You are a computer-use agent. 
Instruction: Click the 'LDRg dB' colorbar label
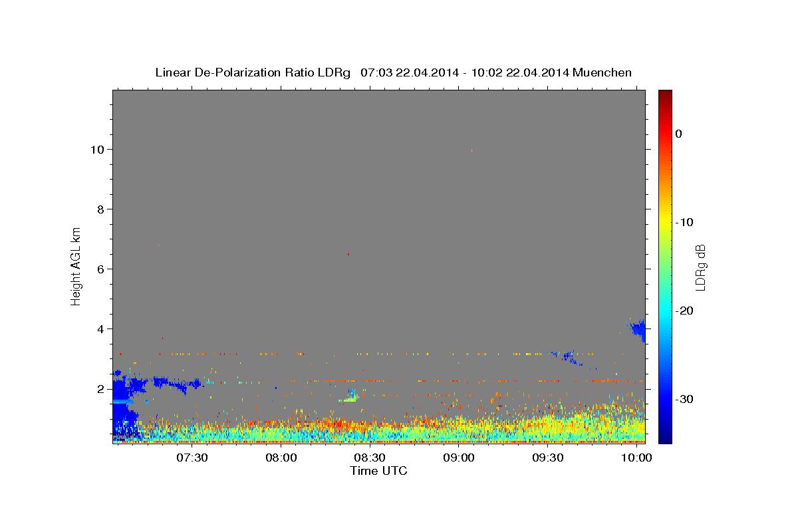[x=700, y=267]
